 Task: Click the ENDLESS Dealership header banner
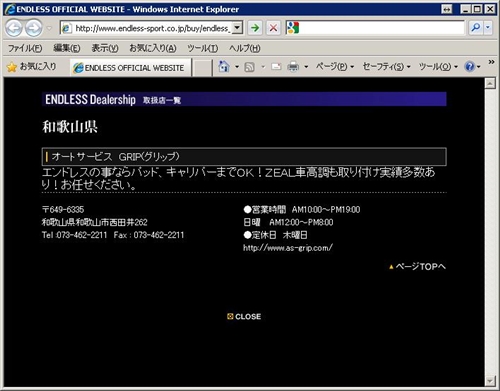click(244, 99)
